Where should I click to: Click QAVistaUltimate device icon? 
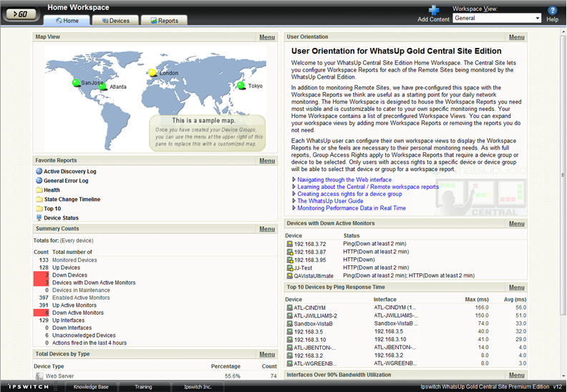(x=289, y=275)
